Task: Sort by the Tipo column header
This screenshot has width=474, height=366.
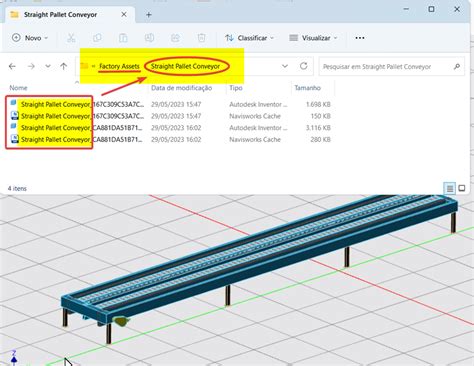Action: coord(236,88)
